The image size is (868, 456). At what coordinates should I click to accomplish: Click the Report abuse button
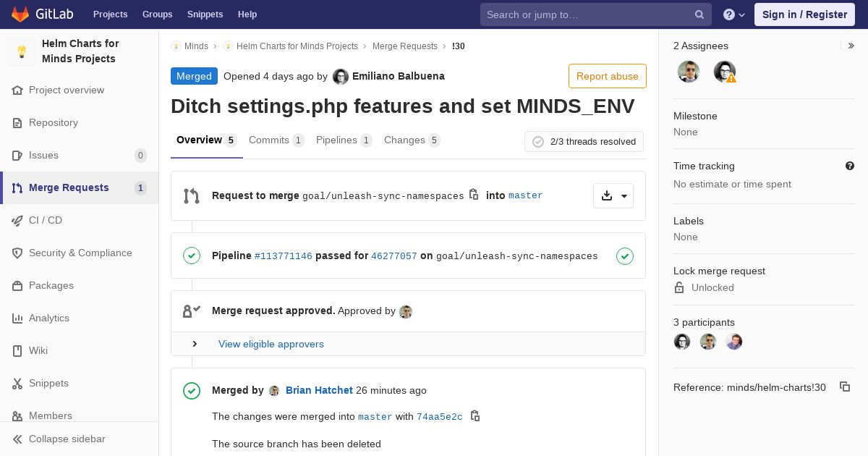click(607, 76)
